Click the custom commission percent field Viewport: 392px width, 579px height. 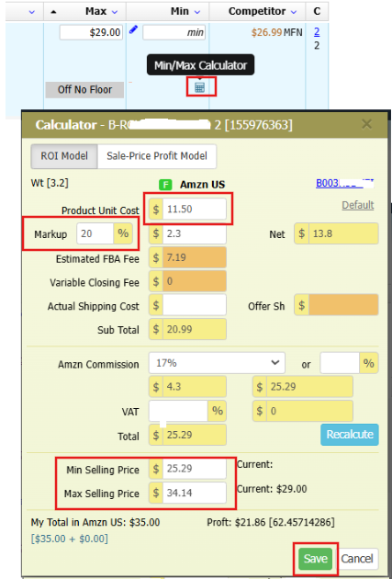pyautogui.click(x=340, y=363)
